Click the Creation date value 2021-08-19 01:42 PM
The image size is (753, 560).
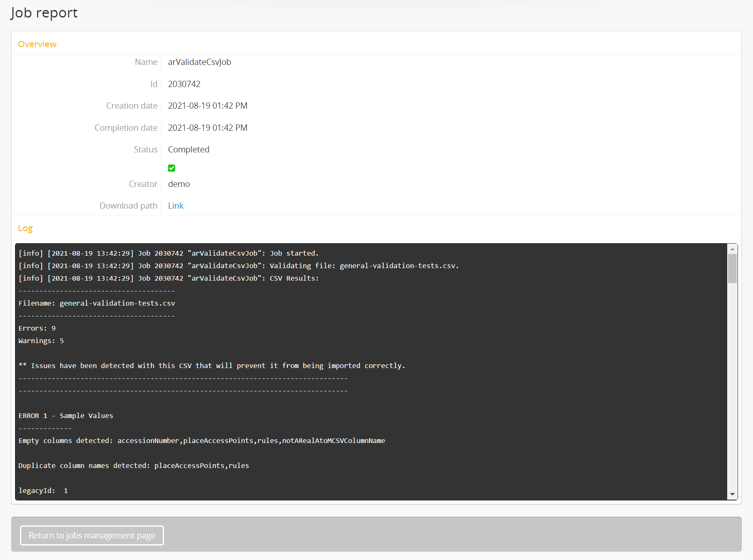pos(208,106)
